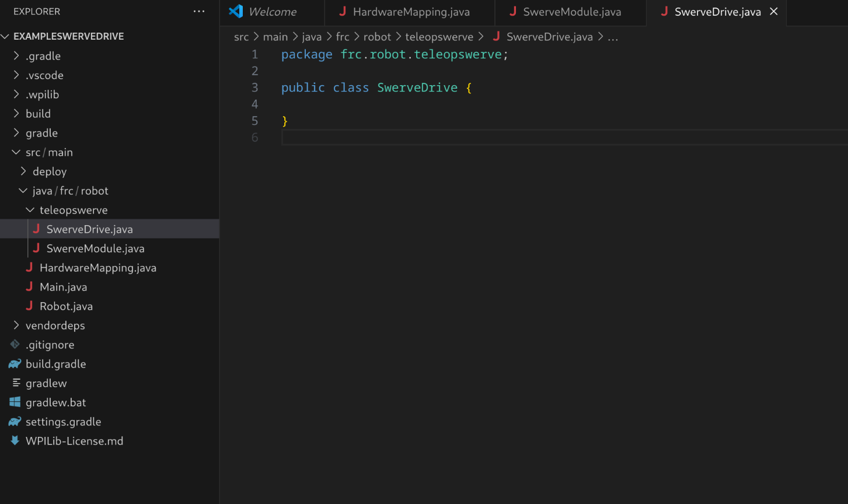The image size is (848, 504).
Task: Click the closing brace on line 5
Action: [x=285, y=121]
